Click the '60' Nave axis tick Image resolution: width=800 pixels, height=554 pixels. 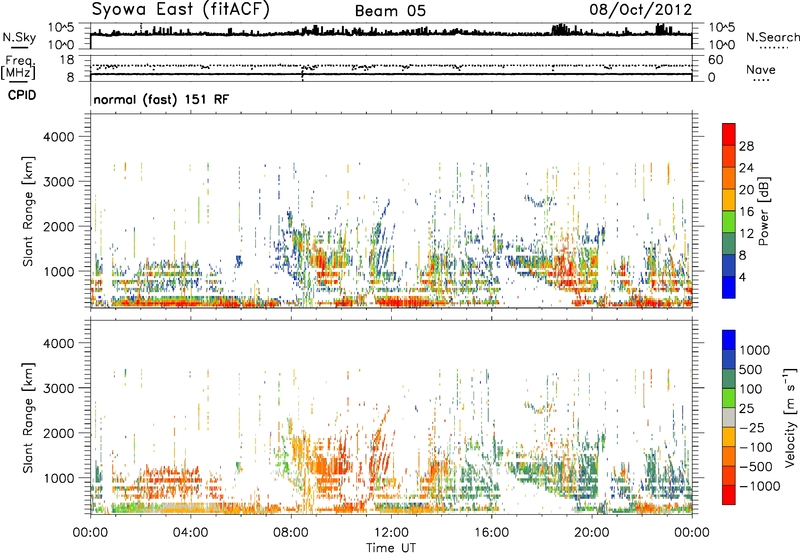[716, 60]
